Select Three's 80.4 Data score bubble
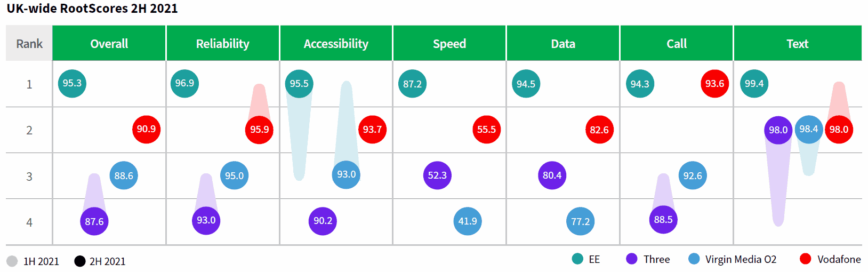The image size is (868, 272). (552, 175)
